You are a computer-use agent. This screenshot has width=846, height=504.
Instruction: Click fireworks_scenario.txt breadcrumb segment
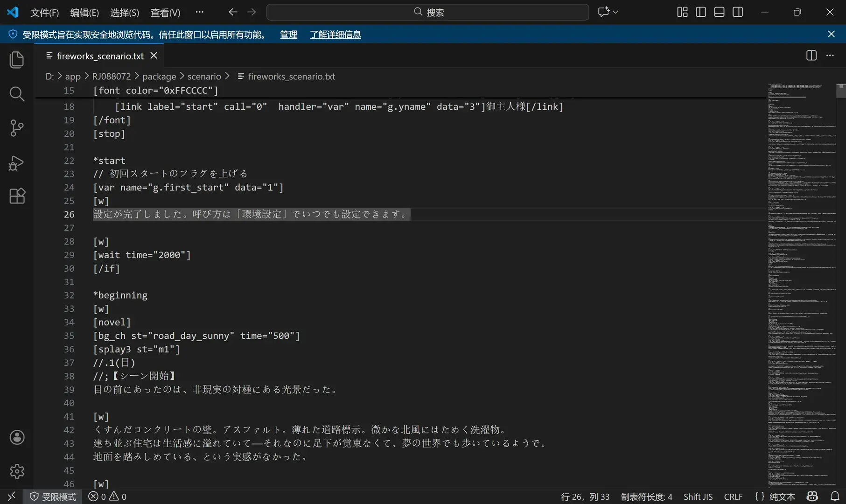click(x=292, y=76)
